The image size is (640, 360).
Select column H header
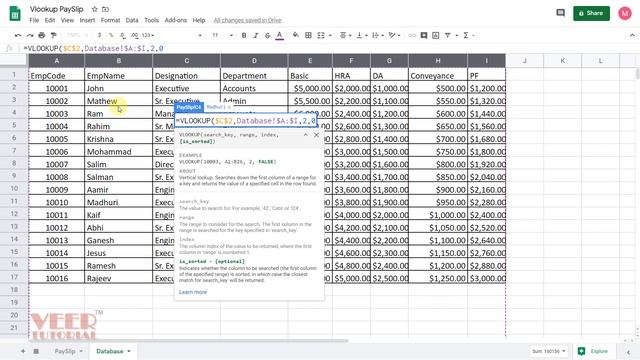pos(438,61)
